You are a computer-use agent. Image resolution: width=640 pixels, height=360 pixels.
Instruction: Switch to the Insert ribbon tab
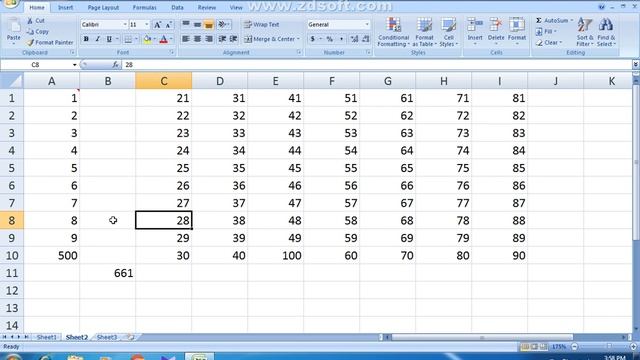[65, 7]
